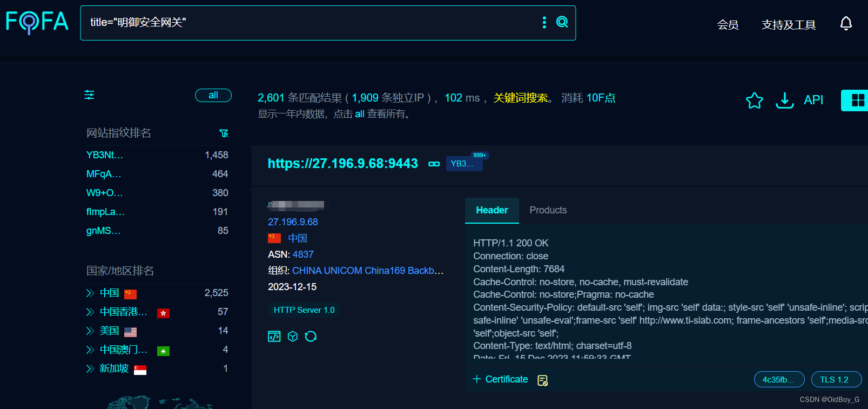Screen dimensions: 868x409
Task: Select YB3Nt... fingerprint row
Action: [x=157, y=155]
